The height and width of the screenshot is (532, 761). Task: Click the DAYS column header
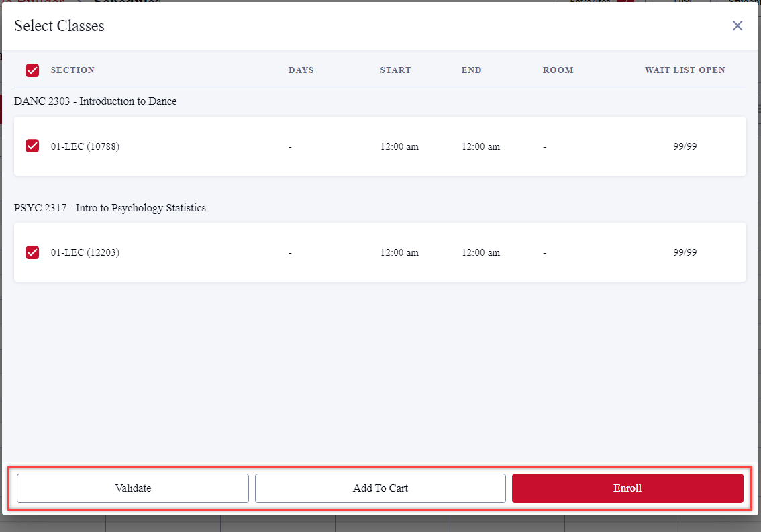click(301, 70)
